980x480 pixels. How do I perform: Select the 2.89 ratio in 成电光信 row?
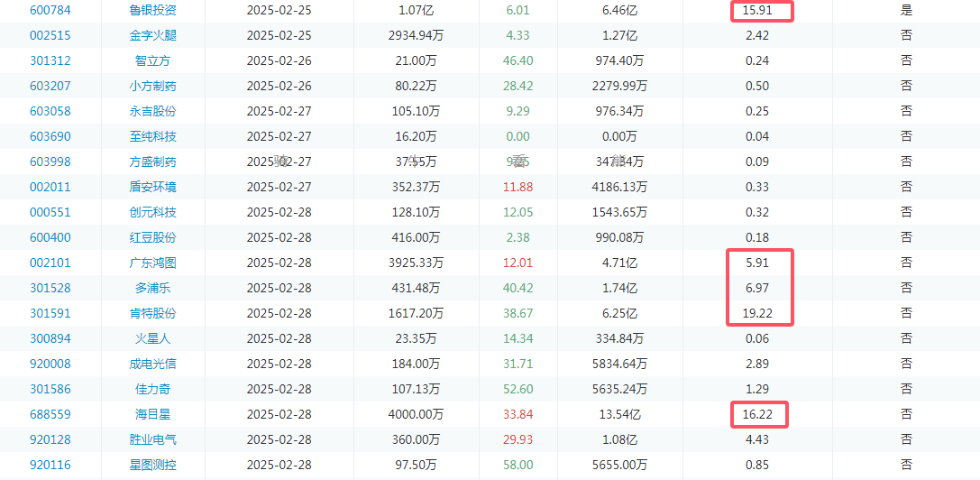click(757, 364)
